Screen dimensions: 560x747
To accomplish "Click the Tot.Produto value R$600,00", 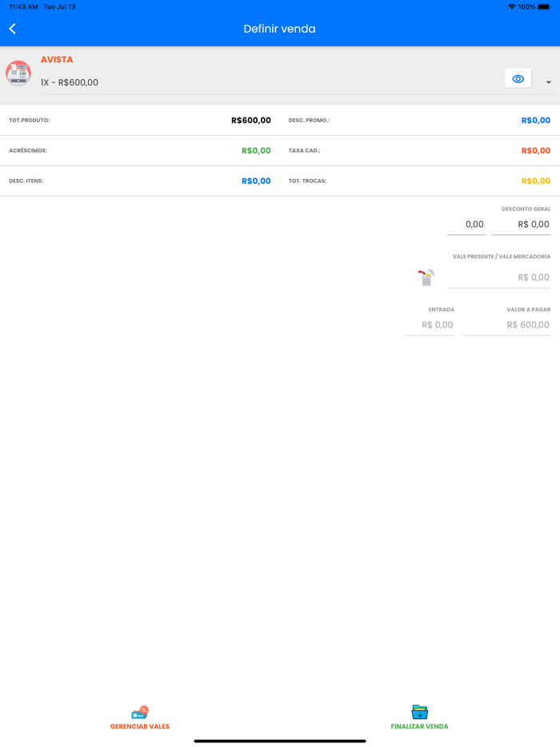I will 251,121.
